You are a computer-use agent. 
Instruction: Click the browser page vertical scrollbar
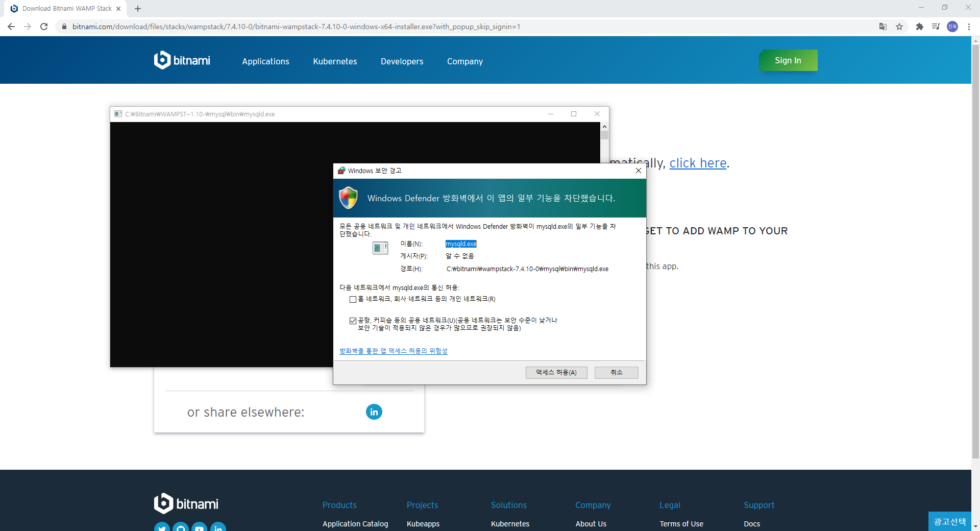coord(975,252)
